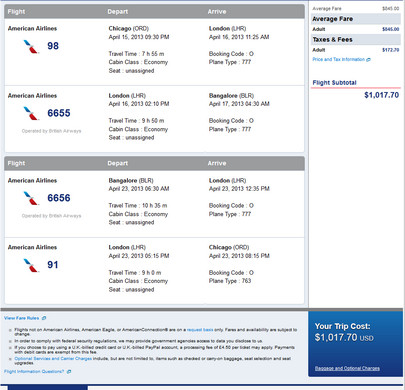Open the Baggage and Optional Charges link
Image resolution: width=405 pixels, height=390 pixels.
347,368
